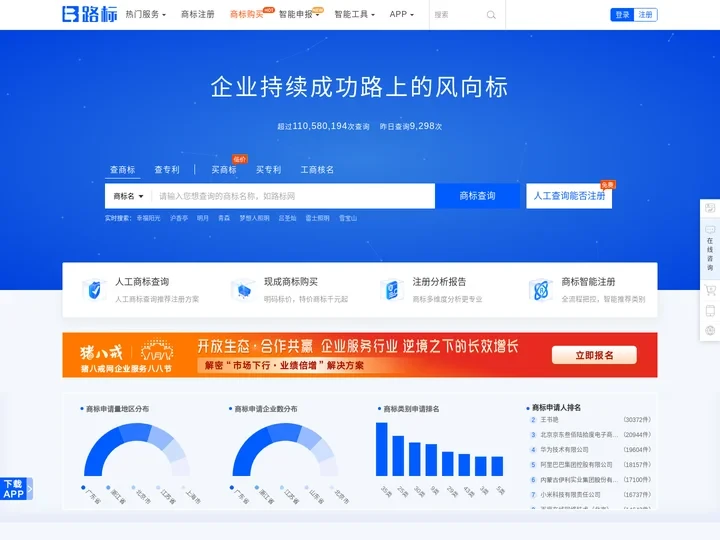Click applicant ranking entry 华为技术有限公司
Viewport: 720px width, 540px height.
coord(564,450)
